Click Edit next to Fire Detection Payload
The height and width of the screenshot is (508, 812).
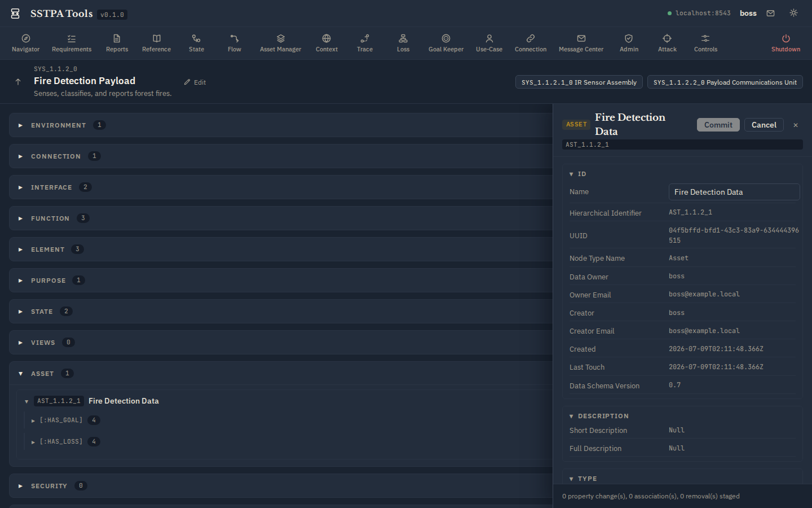point(195,82)
